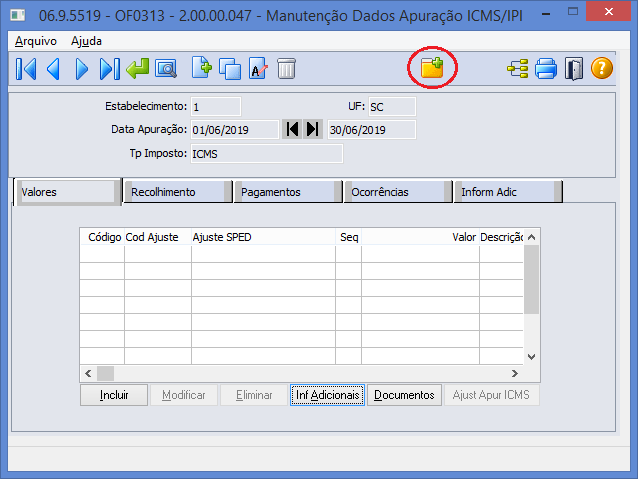Click the green go-to arrow icon

click(x=138, y=68)
